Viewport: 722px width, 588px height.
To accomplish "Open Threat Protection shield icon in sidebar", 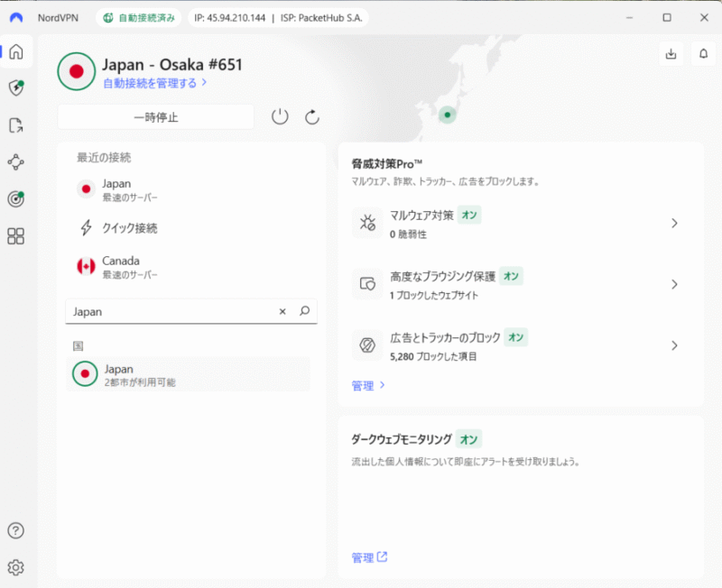I will point(16,87).
